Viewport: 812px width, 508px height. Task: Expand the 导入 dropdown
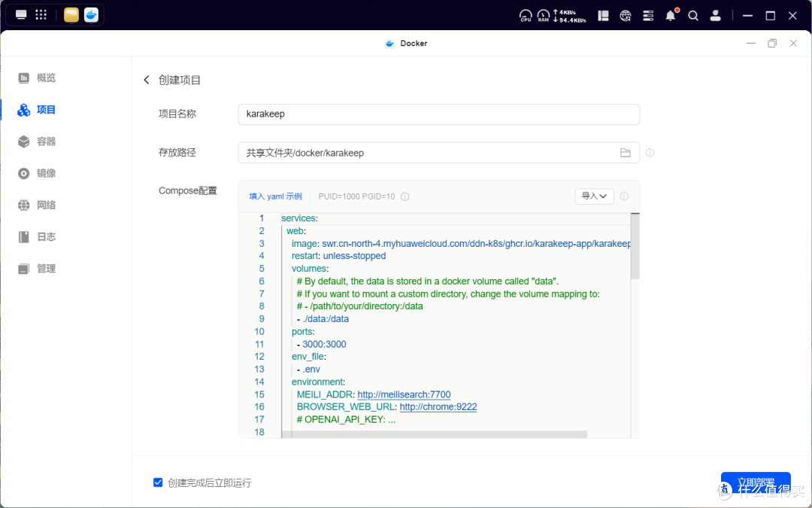pos(594,196)
